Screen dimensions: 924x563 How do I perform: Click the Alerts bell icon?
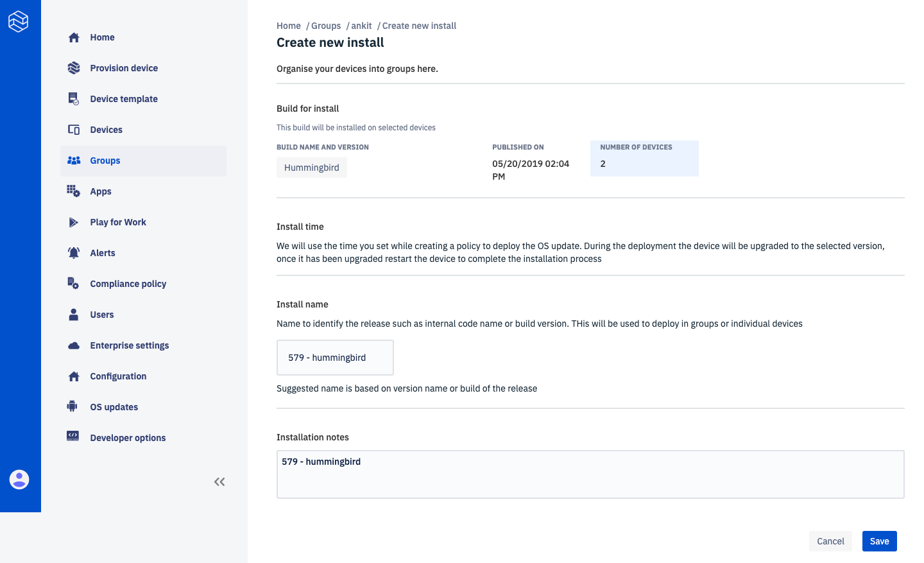[x=74, y=253]
